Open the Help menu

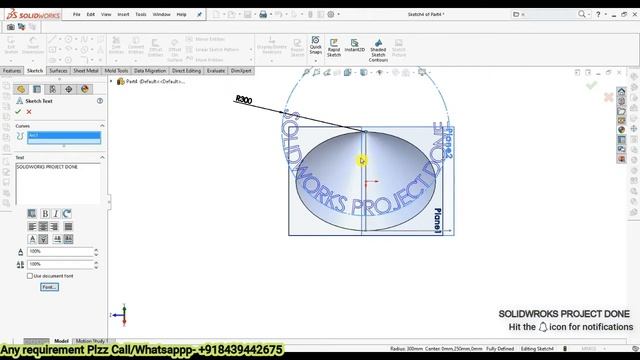(182, 14)
